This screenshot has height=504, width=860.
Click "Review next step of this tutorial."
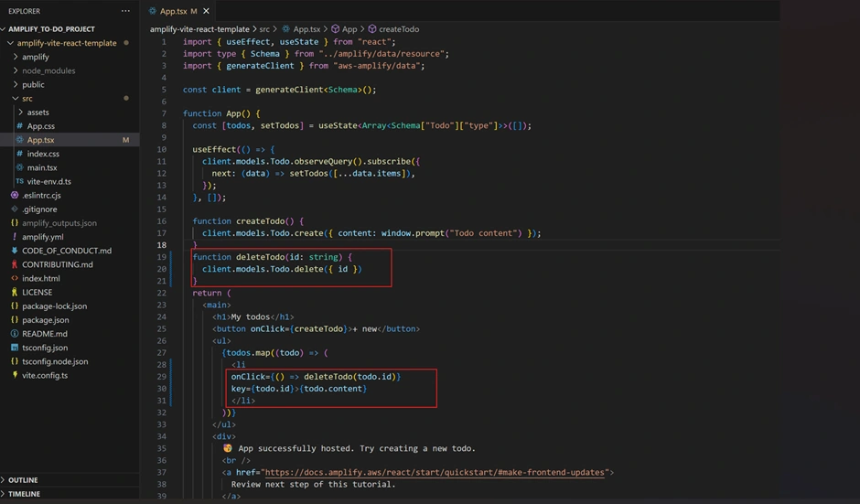(313, 484)
